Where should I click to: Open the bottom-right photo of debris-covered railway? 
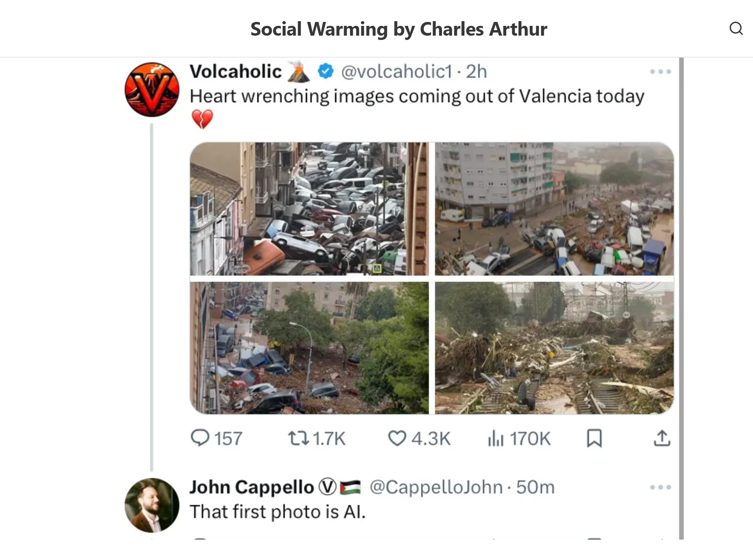click(554, 348)
